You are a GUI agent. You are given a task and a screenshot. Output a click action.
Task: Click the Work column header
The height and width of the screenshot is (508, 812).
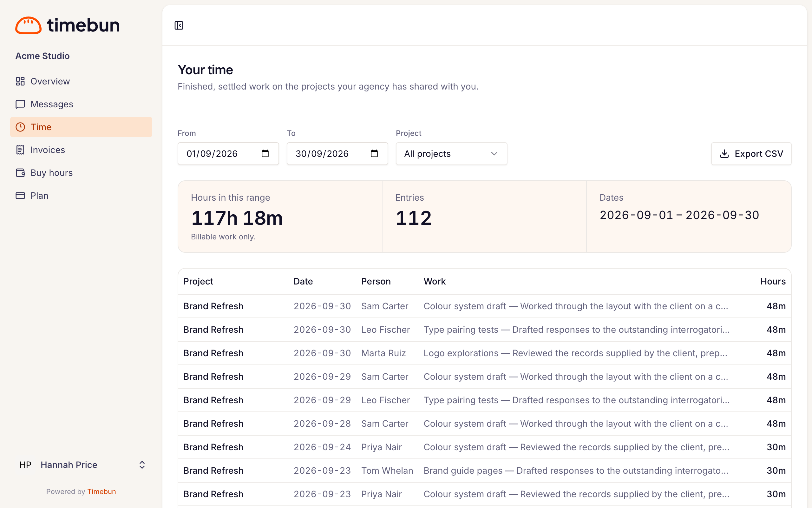[x=435, y=281]
